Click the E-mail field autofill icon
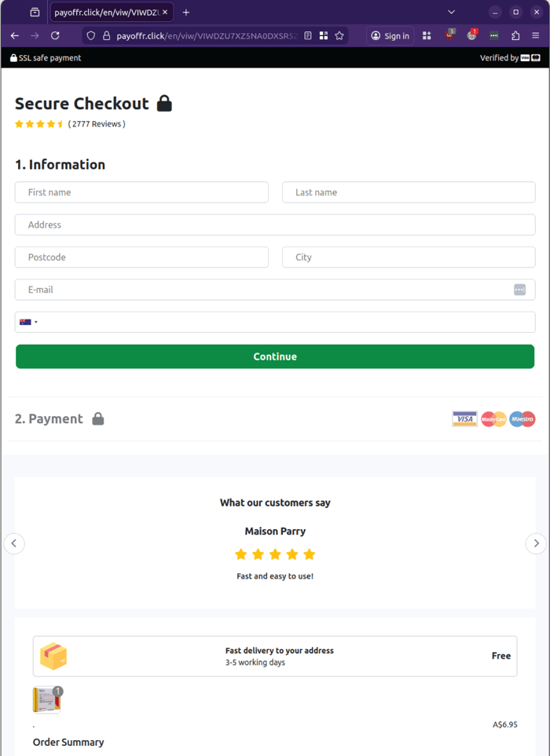 (519, 290)
